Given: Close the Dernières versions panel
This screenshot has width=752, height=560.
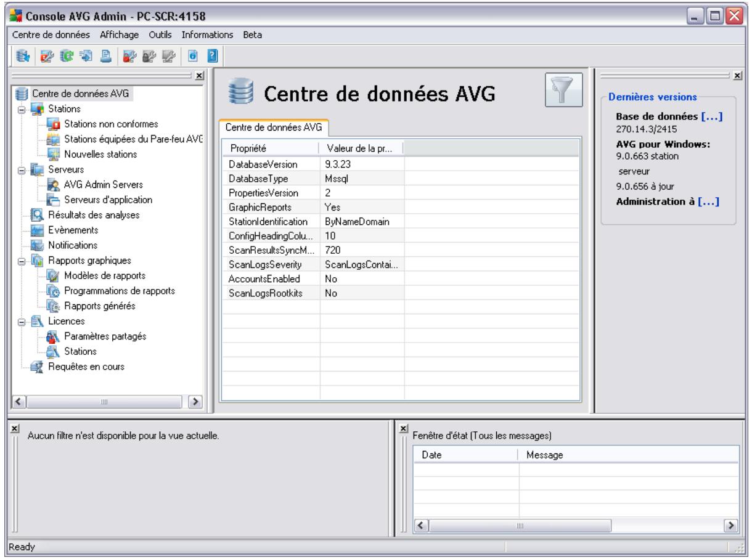Looking at the screenshot, I should [x=738, y=75].
